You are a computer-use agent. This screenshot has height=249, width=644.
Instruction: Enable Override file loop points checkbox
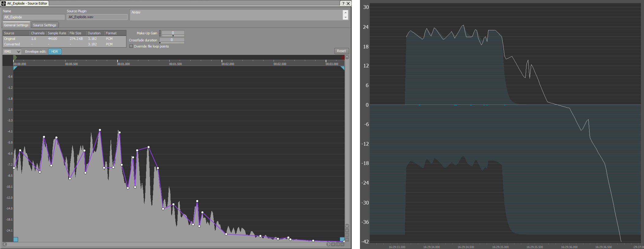coord(131,46)
